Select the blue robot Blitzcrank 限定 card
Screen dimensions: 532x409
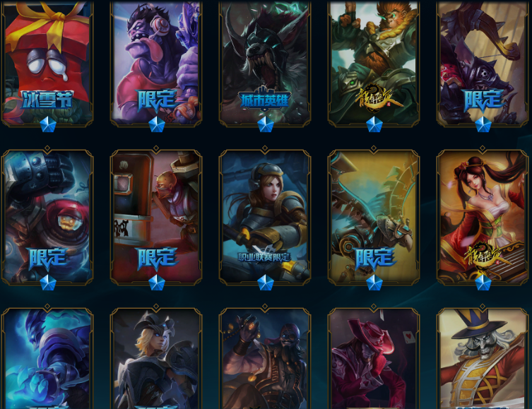click(x=47, y=216)
